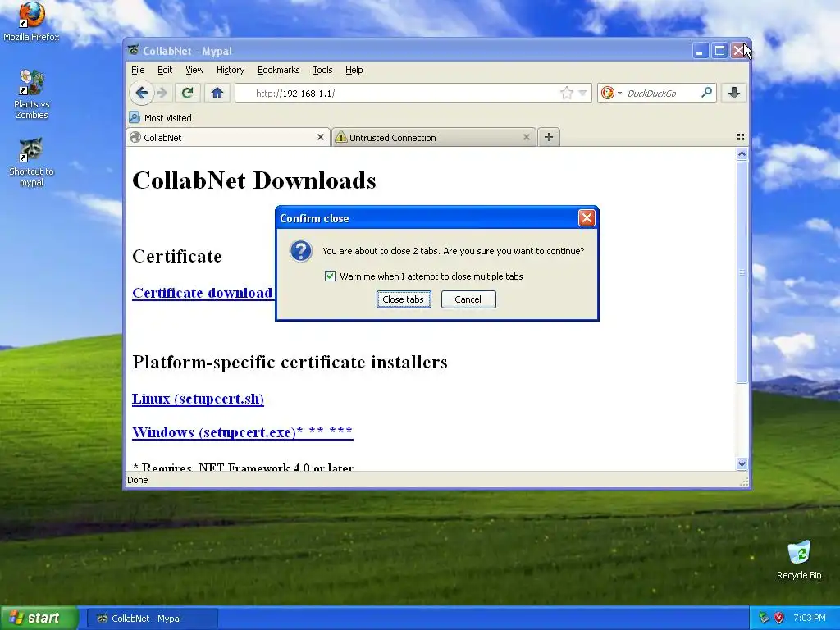Open the Windows (setupcert.exe) link
This screenshot has width=840, height=630.
(243, 431)
